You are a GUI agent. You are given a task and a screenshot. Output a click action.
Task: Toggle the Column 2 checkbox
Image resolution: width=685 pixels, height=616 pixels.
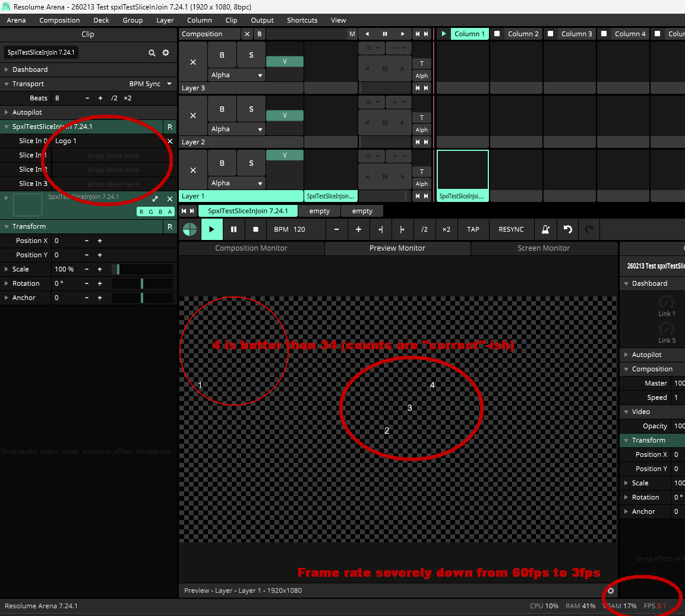(497, 34)
